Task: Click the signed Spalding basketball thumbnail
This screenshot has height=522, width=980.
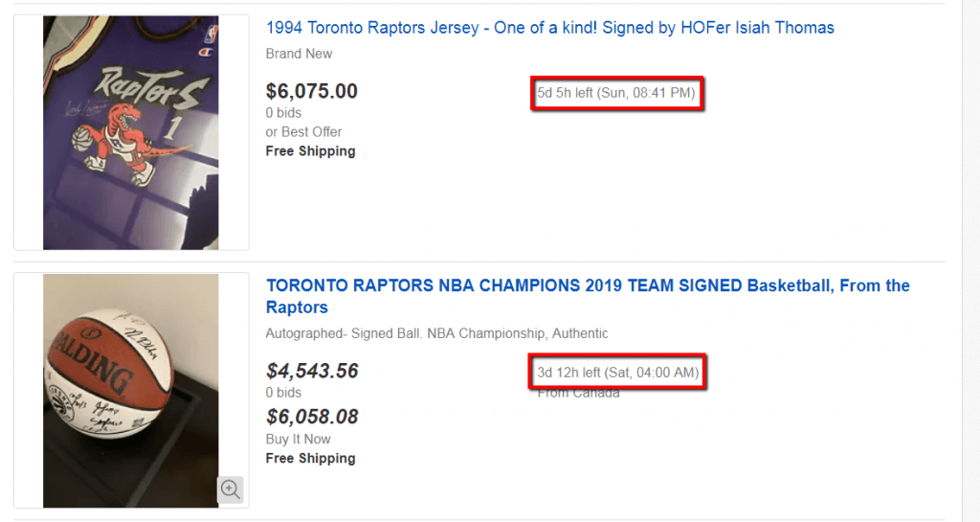Action: tap(130, 390)
